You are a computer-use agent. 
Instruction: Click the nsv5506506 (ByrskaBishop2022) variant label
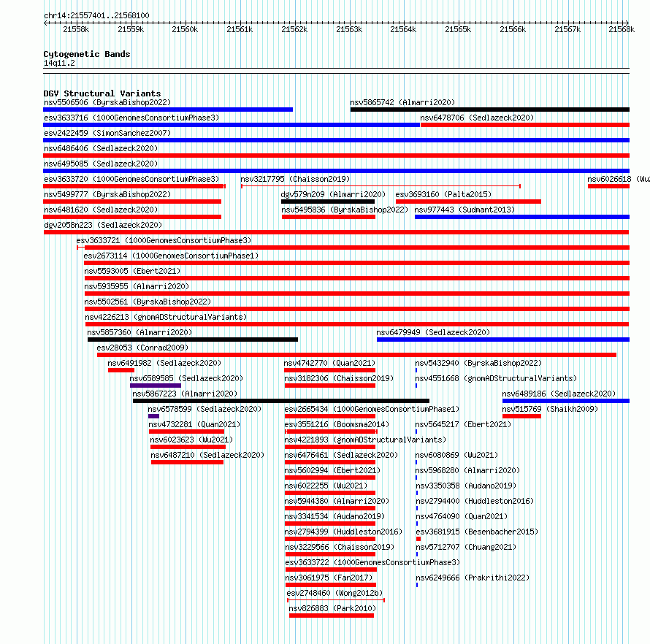click(x=107, y=102)
